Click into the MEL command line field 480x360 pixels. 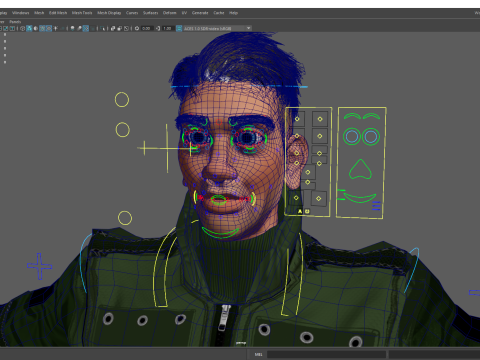pos(326,354)
